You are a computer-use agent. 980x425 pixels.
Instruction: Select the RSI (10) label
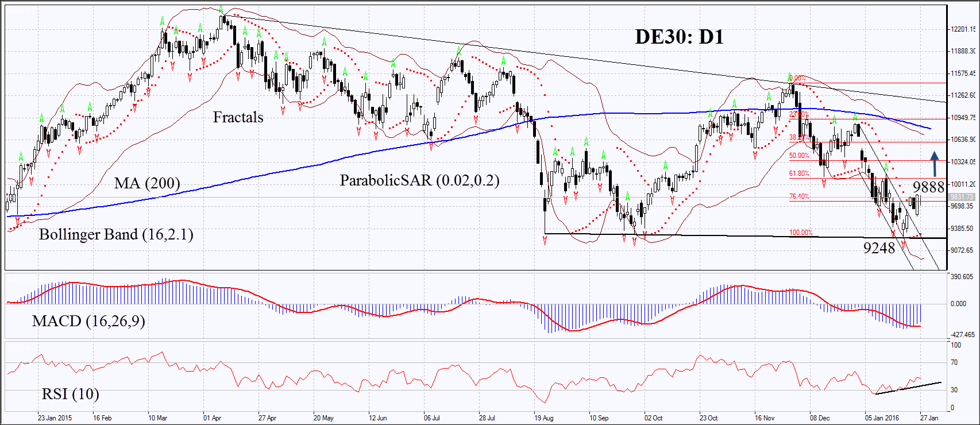tap(71, 394)
